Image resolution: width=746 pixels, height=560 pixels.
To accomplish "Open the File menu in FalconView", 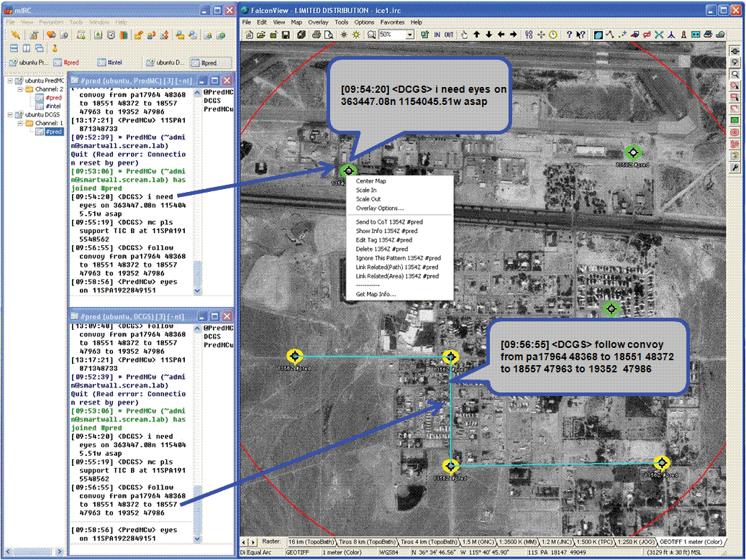I will click(247, 22).
